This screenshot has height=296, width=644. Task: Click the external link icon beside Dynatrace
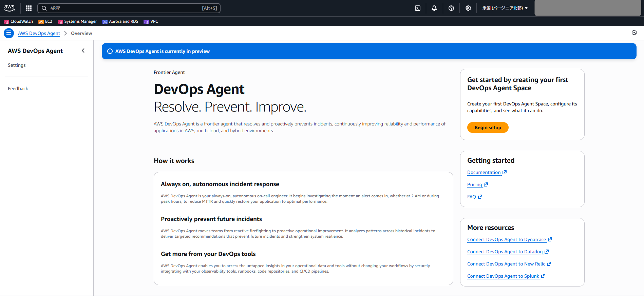coord(550,239)
